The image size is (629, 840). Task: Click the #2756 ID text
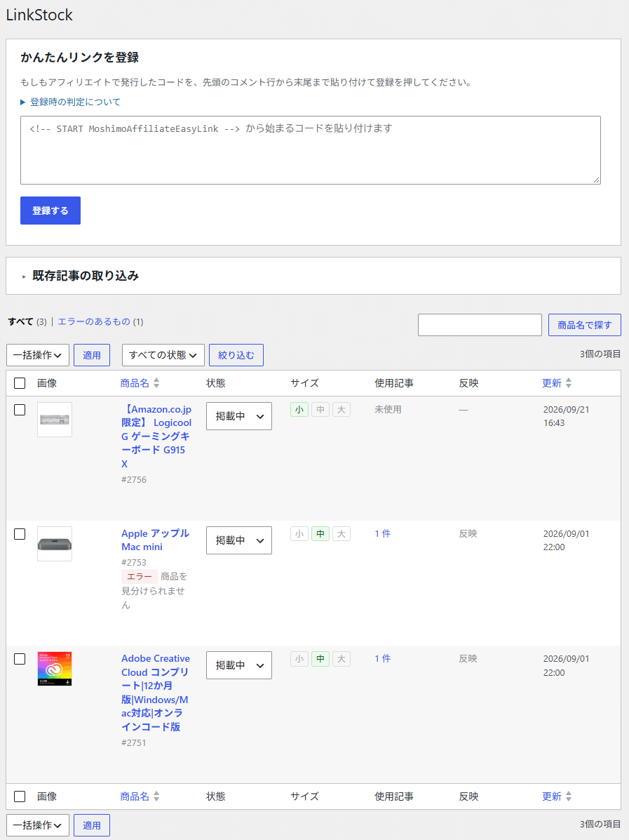coord(134,479)
